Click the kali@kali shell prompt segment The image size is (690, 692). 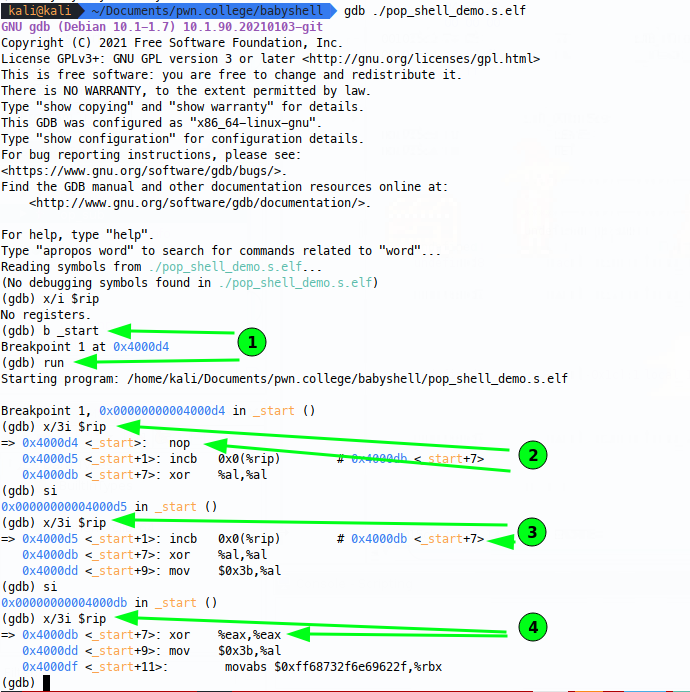point(39,10)
